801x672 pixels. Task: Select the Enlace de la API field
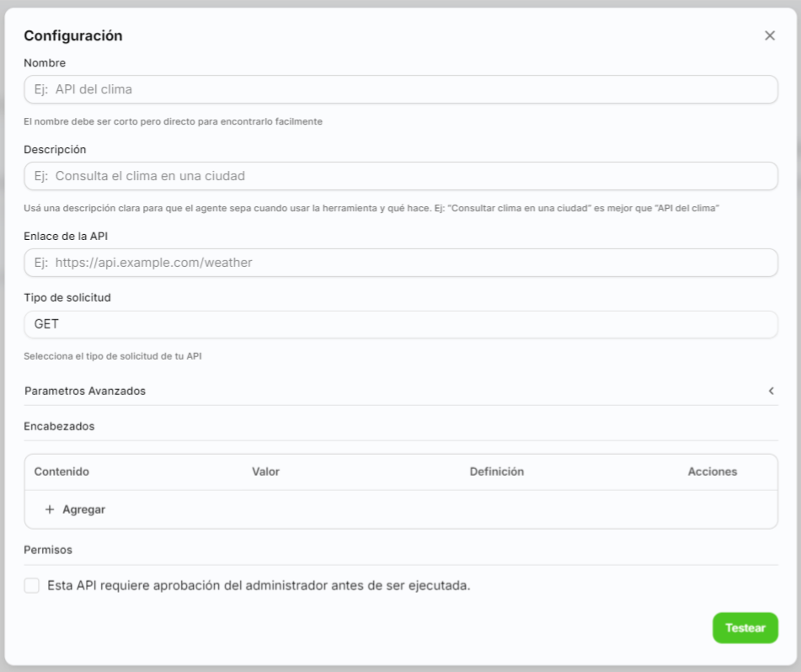[401, 263]
